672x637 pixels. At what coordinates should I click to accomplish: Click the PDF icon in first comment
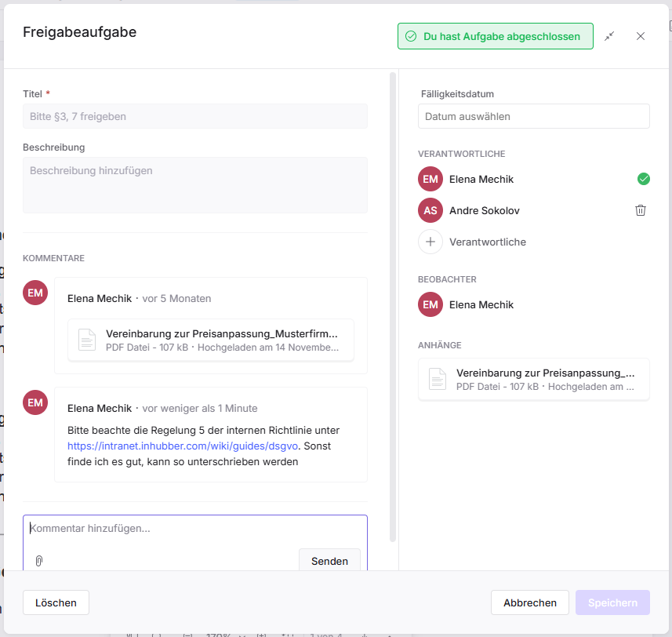pos(87,340)
